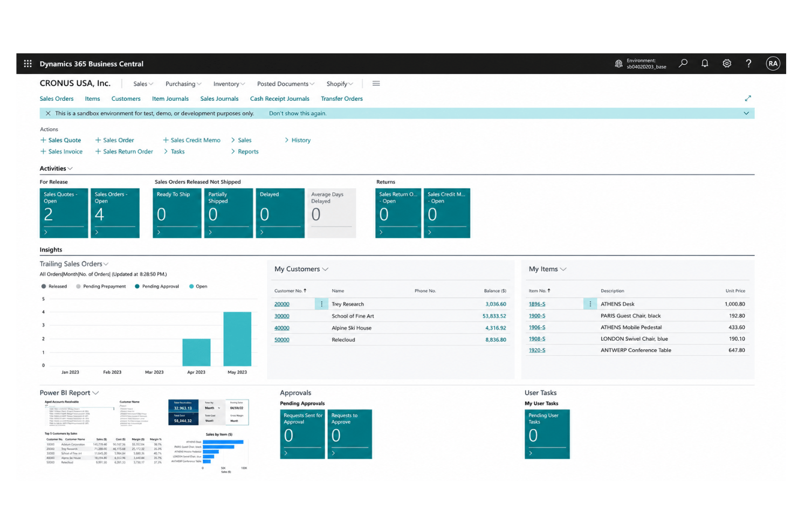The height and width of the screenshot is (532, 798).
Task: Open Cash Receipt Journals navigation link
Action: [x=279, y=99]
